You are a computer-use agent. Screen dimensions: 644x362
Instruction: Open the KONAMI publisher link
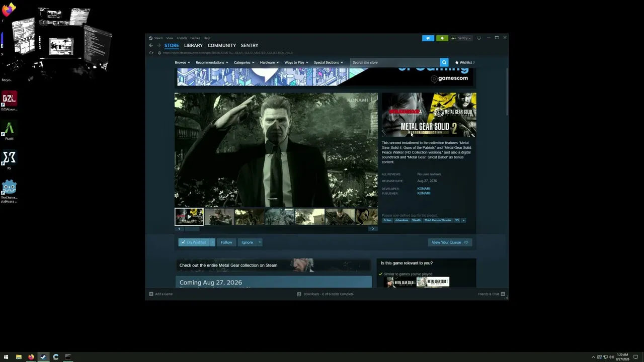(x=424, y=193)
